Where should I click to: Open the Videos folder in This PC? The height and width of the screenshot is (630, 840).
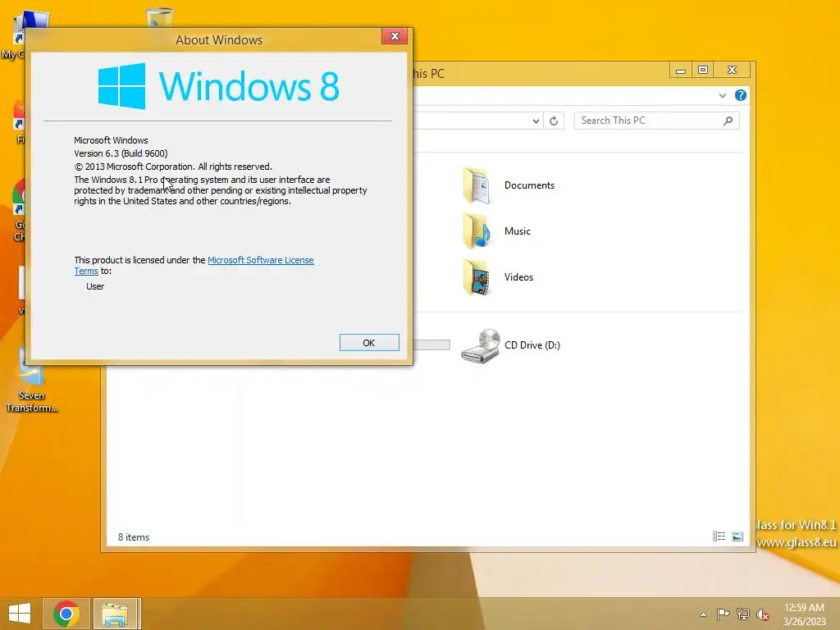(498, 277)
